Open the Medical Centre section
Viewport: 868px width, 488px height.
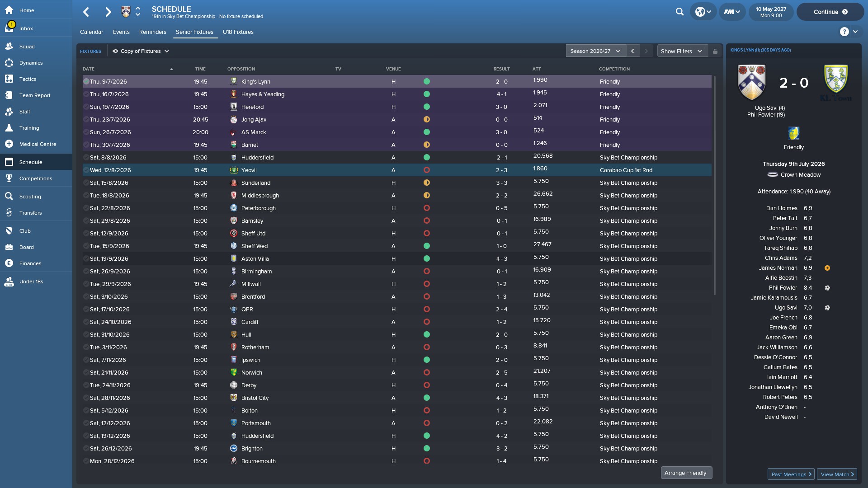pos(38,144)
